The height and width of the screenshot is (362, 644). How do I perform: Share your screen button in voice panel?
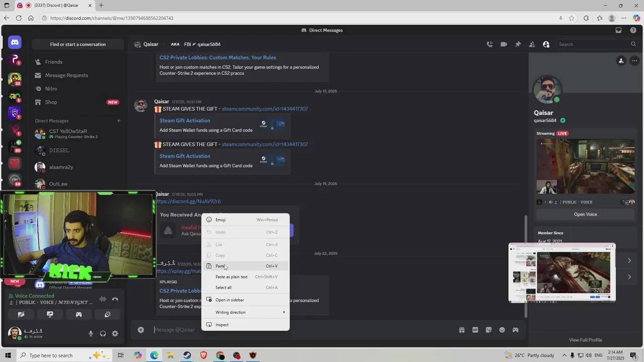click(x=50, y=314)
